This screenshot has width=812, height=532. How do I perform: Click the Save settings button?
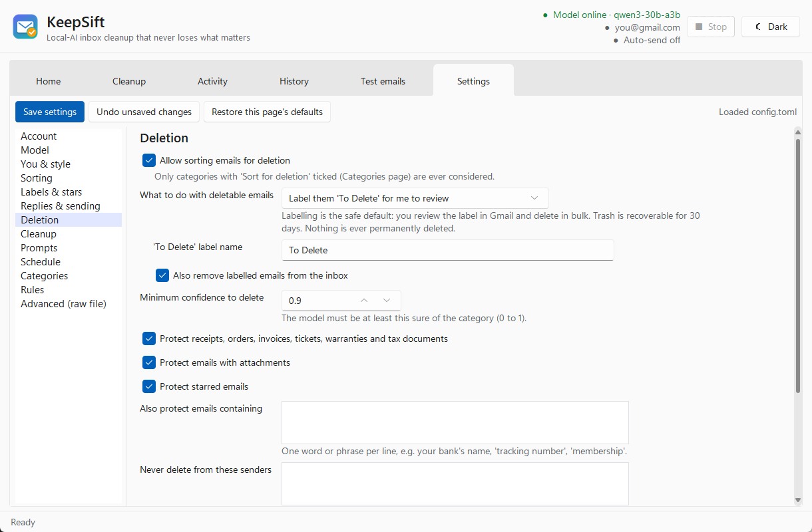[50, 112]
